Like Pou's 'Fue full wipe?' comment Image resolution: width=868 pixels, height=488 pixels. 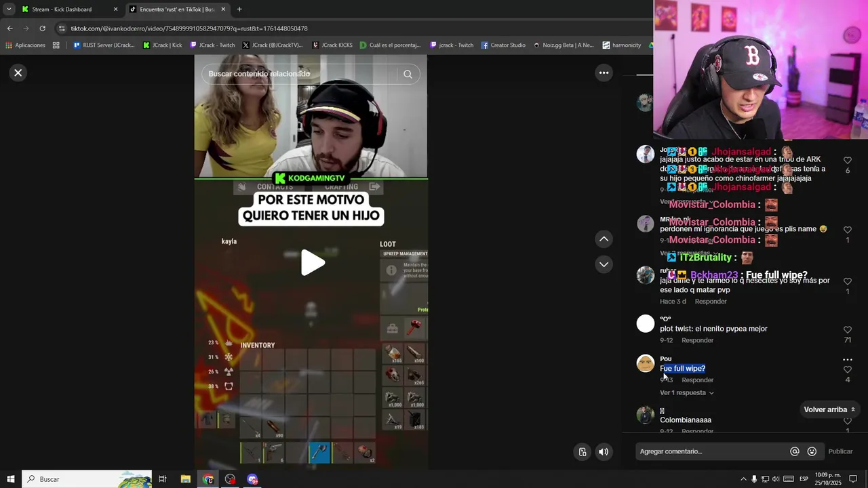pos(848,369)
